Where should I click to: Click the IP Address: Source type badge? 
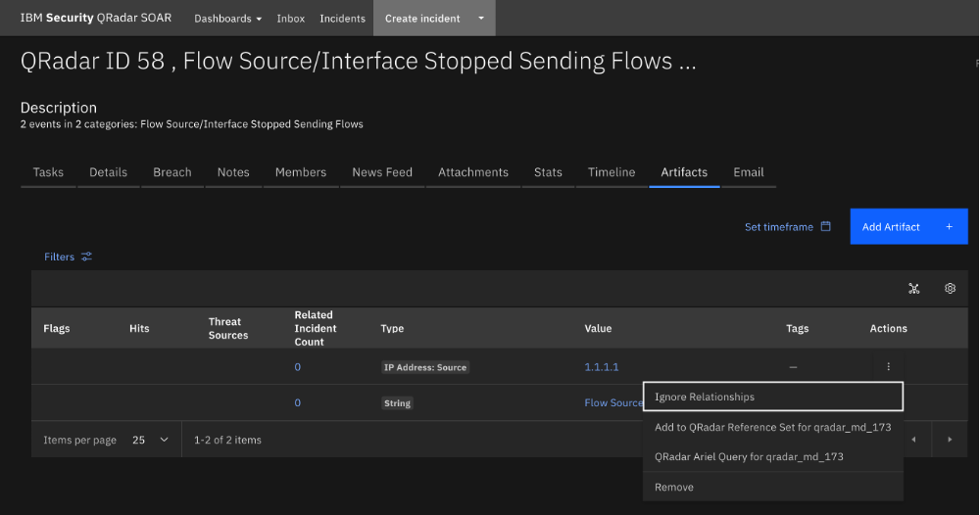[x=425, y=368]
